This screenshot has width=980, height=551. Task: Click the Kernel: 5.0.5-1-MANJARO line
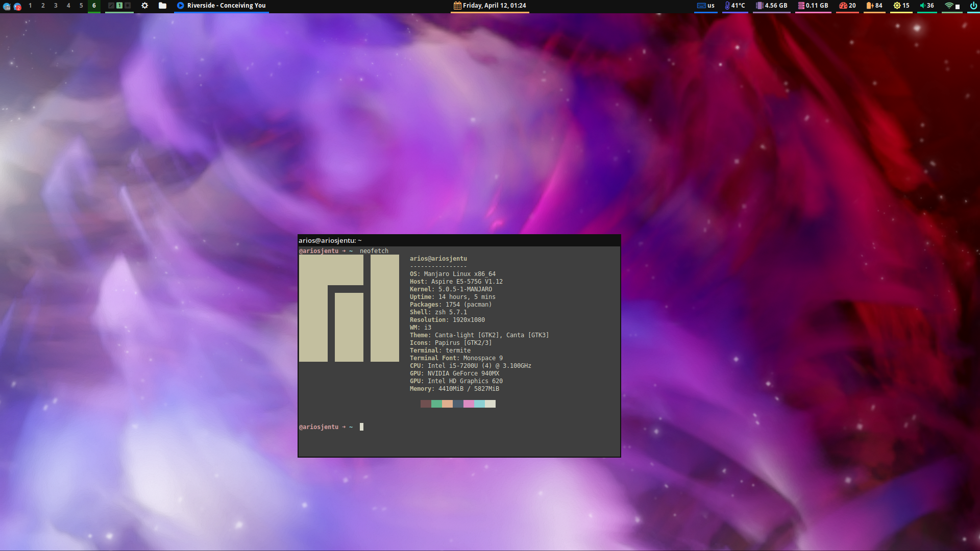(451, 289)
